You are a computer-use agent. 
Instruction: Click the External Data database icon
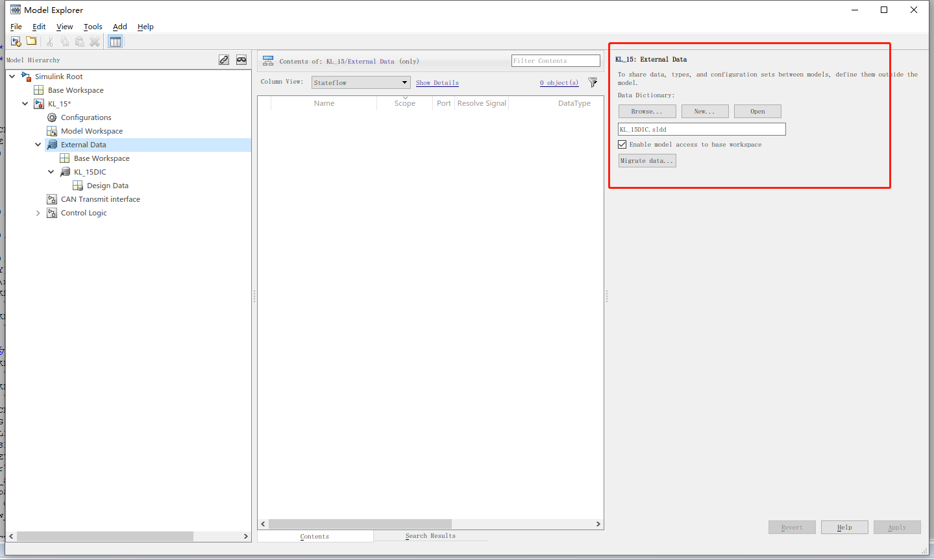(52, 145)
